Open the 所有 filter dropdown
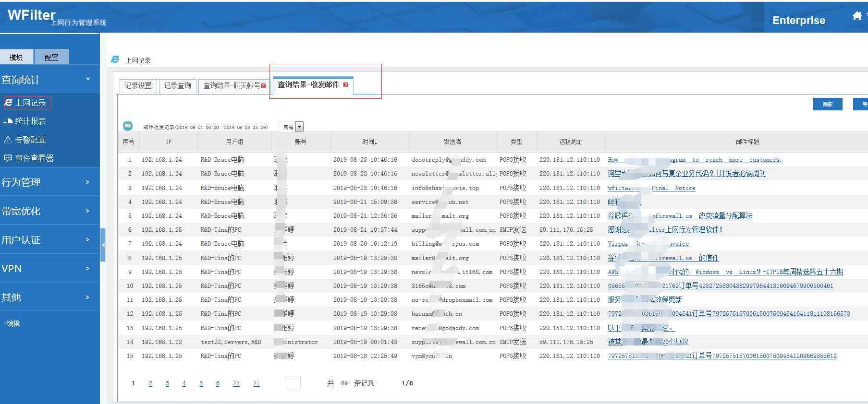 click(x=299, y=127)
